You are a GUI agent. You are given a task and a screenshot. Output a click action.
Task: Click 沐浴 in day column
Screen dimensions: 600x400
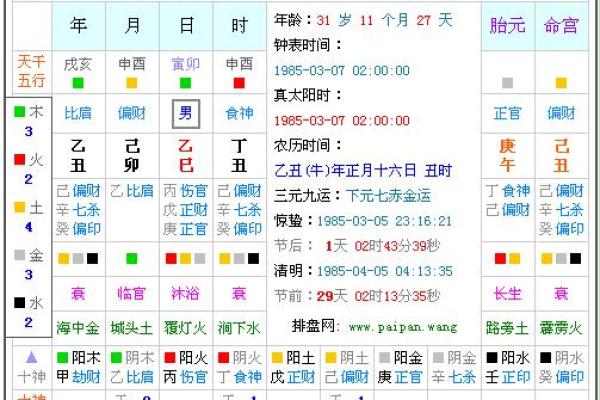coord(186,294)
